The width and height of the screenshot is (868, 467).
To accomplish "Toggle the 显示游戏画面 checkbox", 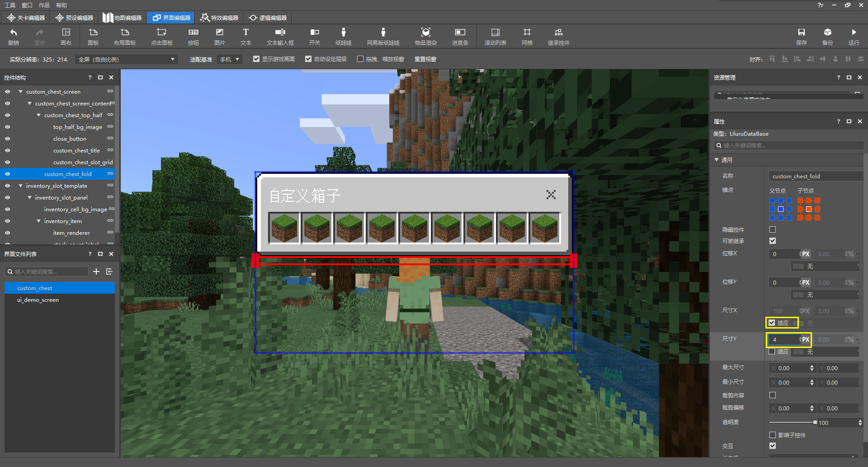I will (x=256, y=59).
